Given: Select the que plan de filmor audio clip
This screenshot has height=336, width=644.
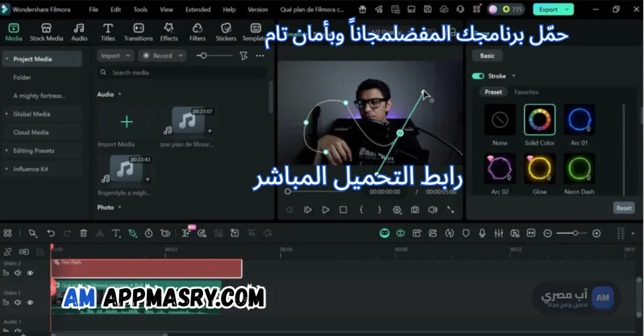Looking at the screenshot, I should click(188, 122).
